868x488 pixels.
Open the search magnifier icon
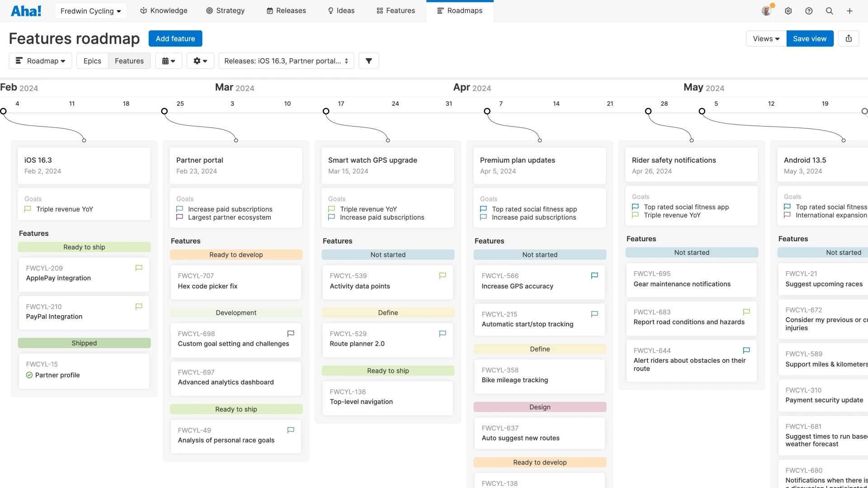pyautogui.click(x=830, y=10)
